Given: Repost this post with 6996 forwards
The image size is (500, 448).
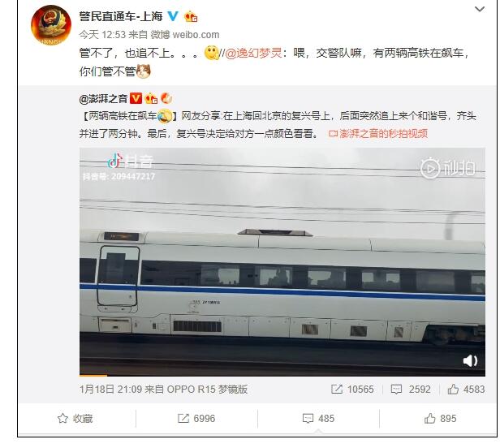Looking at the screenshot, I should point(196,418).
